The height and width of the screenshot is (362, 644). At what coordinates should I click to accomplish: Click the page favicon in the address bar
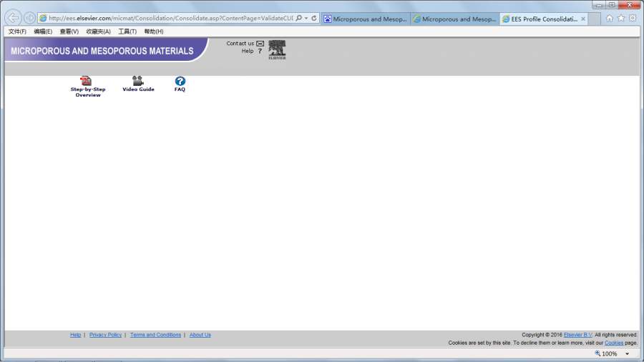43,18
